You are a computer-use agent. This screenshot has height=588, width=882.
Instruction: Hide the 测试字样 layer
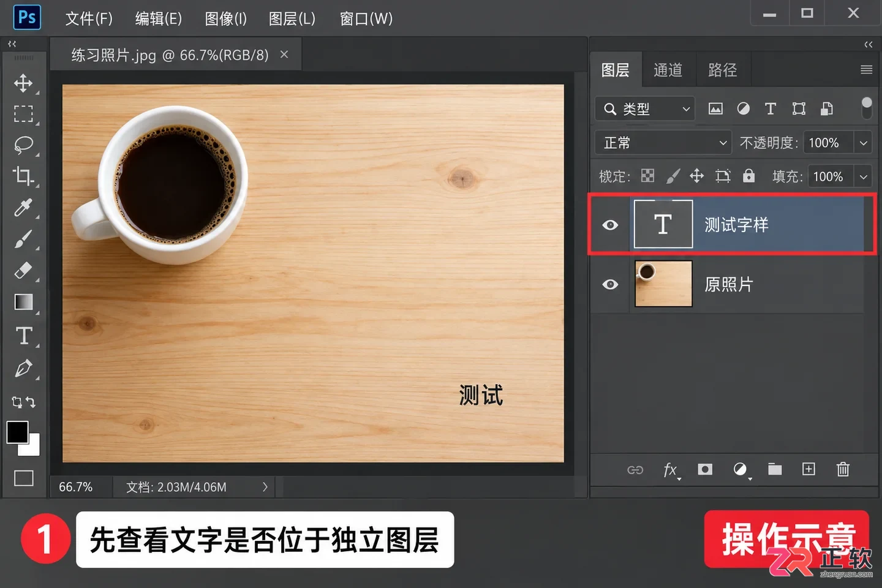(610, 225)
